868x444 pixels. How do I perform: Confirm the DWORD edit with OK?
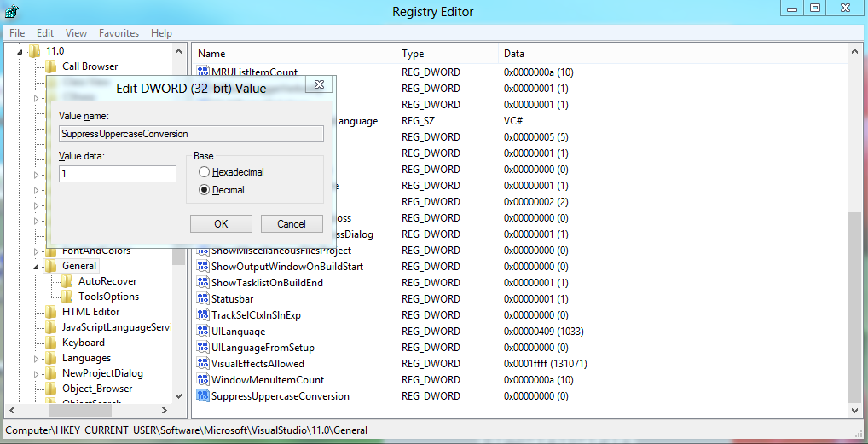click(221, 223)
